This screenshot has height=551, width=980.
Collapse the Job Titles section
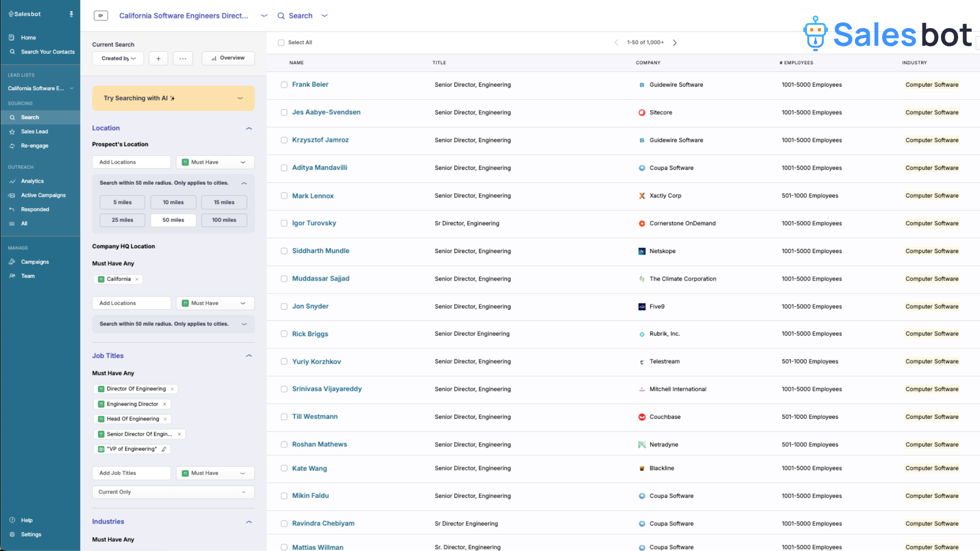coord(249,356)
